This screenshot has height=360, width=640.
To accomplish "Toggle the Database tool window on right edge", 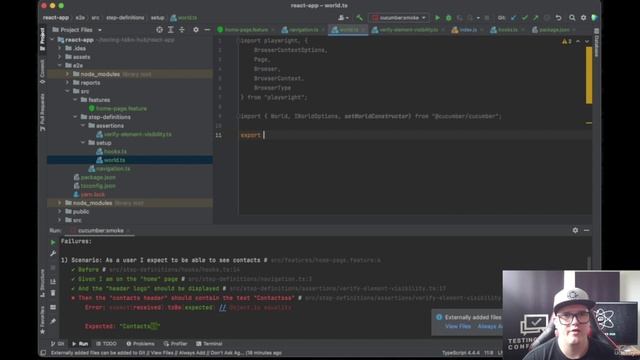I will pyautogui.click(x=596, y=43).
